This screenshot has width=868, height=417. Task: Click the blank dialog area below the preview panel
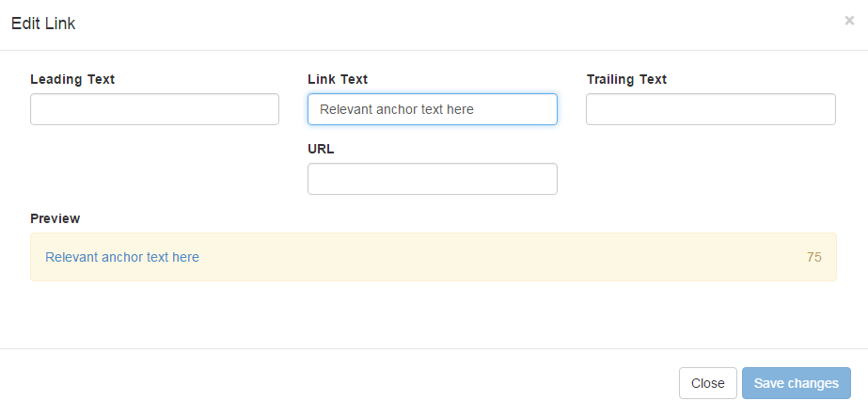[x=434, y=314]
